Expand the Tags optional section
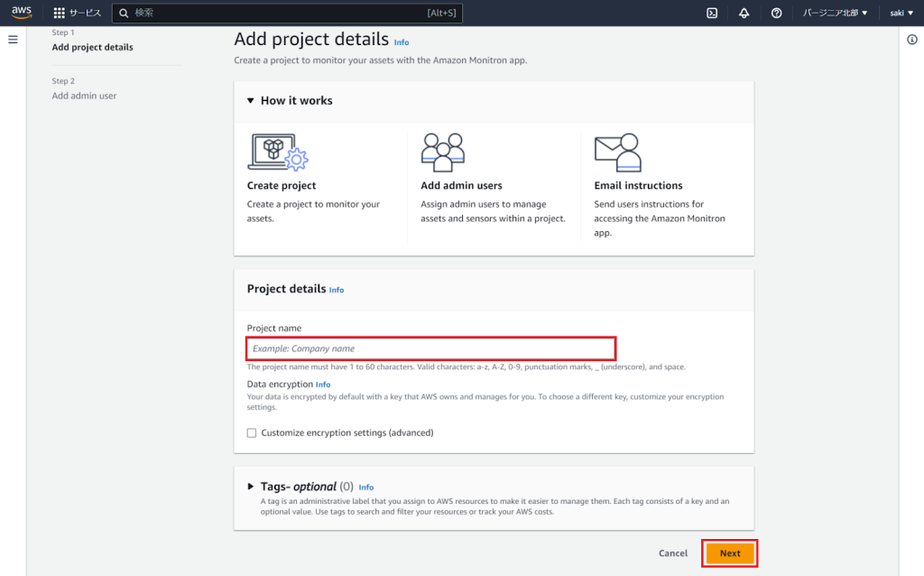This screenshot has height=576, width=924. click(251, 487)
